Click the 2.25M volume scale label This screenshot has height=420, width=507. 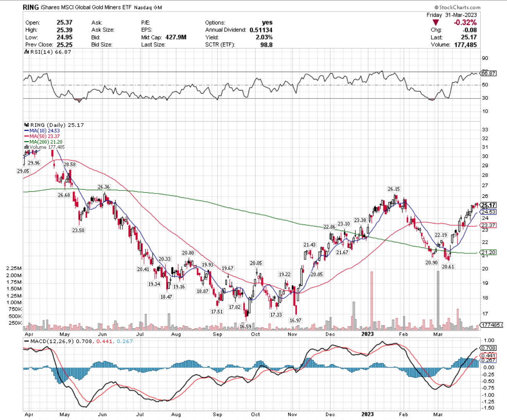pyautogui.click(x=14, y=268)
